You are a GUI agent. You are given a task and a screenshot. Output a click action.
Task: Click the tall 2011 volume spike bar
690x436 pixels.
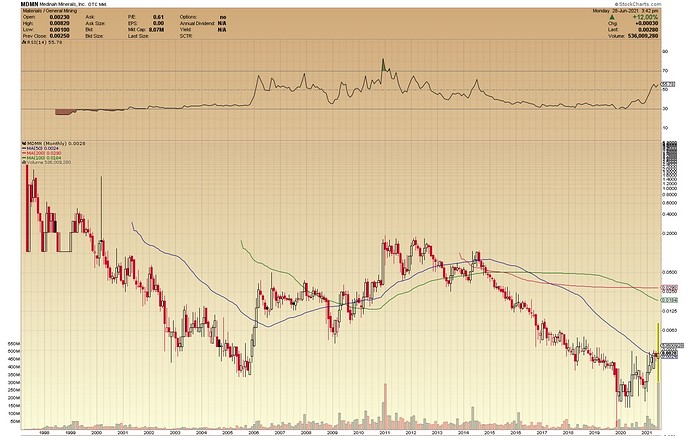coord(385,406)
